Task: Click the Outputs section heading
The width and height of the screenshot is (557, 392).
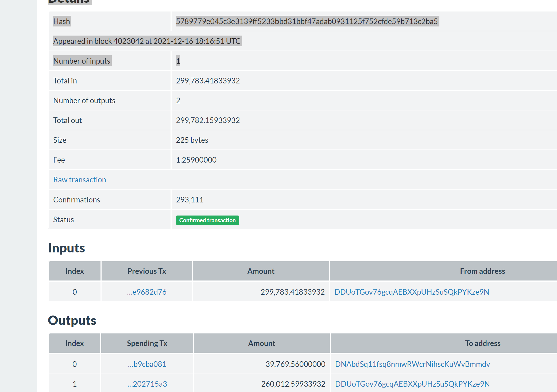Action: [72, 320]
